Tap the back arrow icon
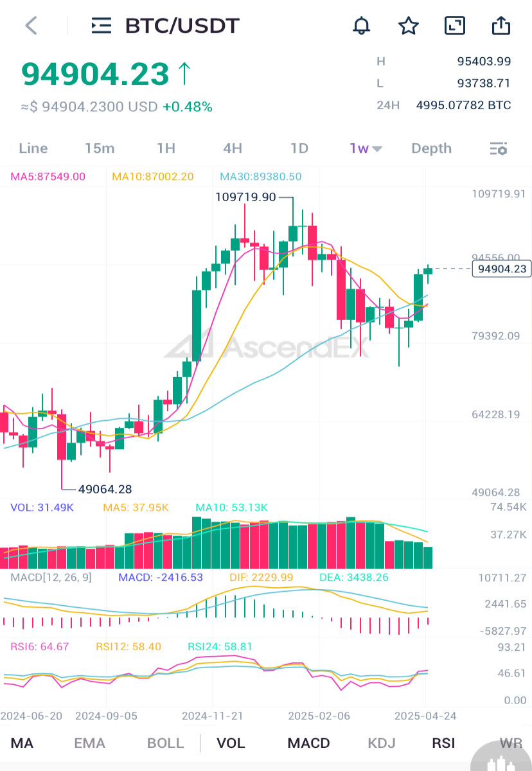532x771 pixels. coord(31,26)
